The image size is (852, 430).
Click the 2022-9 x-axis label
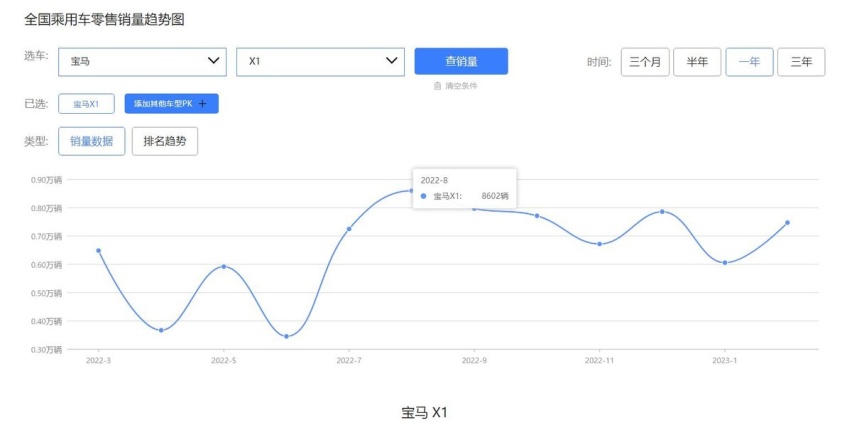click(474, 360)
